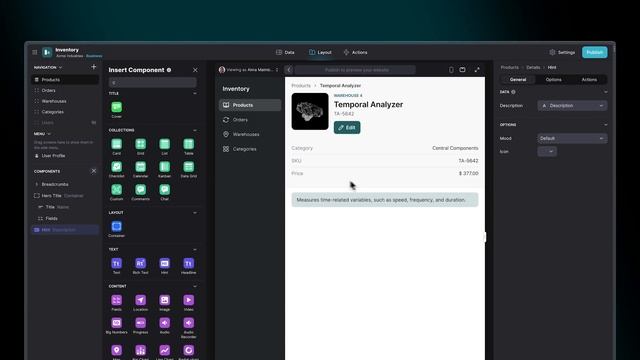This screenshot has height=360, width=640.
Task: Open Warehouses in the preview sidebar
Action: [x=250, y=134]
